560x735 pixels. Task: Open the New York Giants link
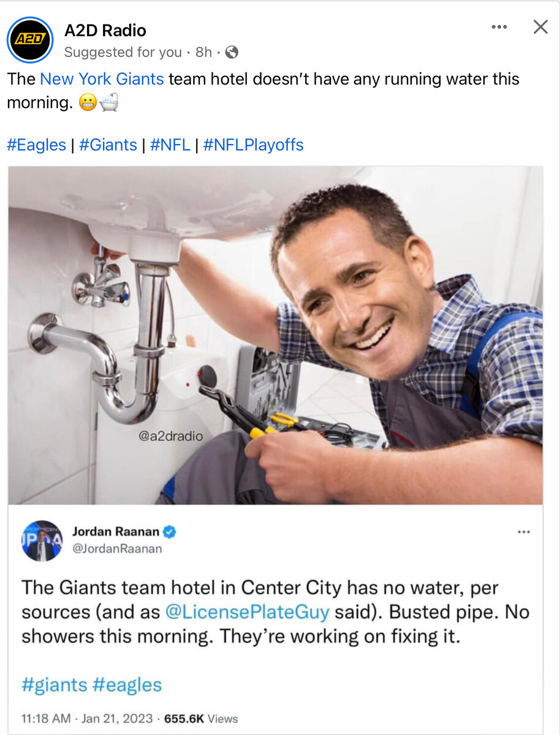(x=102, y=79)
